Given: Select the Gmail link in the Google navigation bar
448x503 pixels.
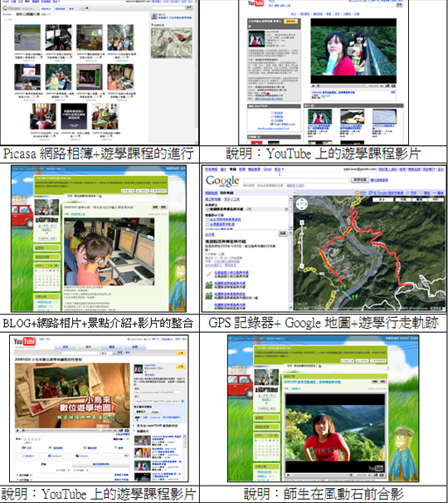Looking at the screenshot, I should (267, 169).
